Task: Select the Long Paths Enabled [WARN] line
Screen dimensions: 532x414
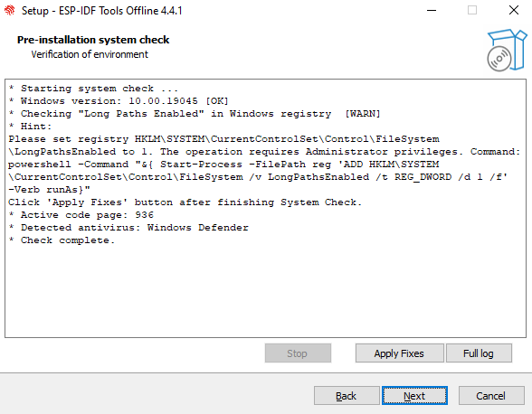Action: click(195, 114)
